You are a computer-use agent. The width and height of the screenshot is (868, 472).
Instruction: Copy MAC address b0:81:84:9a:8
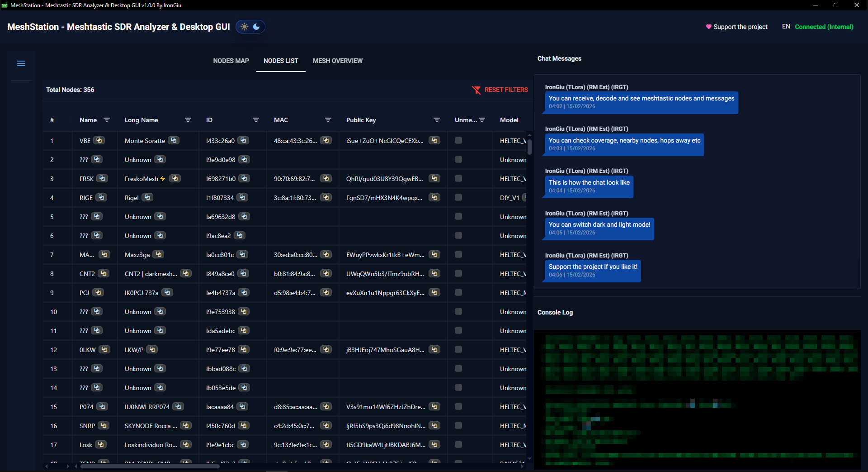click(326, 273)
